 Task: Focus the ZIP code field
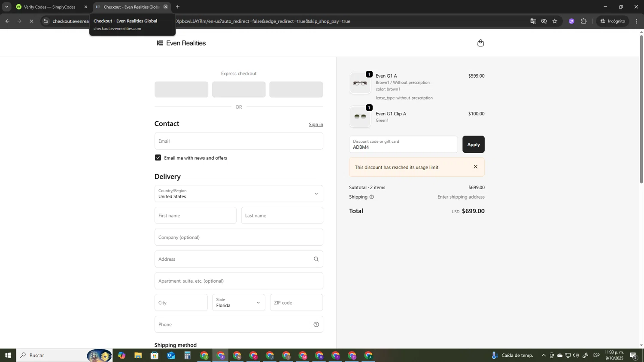pos(296,302)
